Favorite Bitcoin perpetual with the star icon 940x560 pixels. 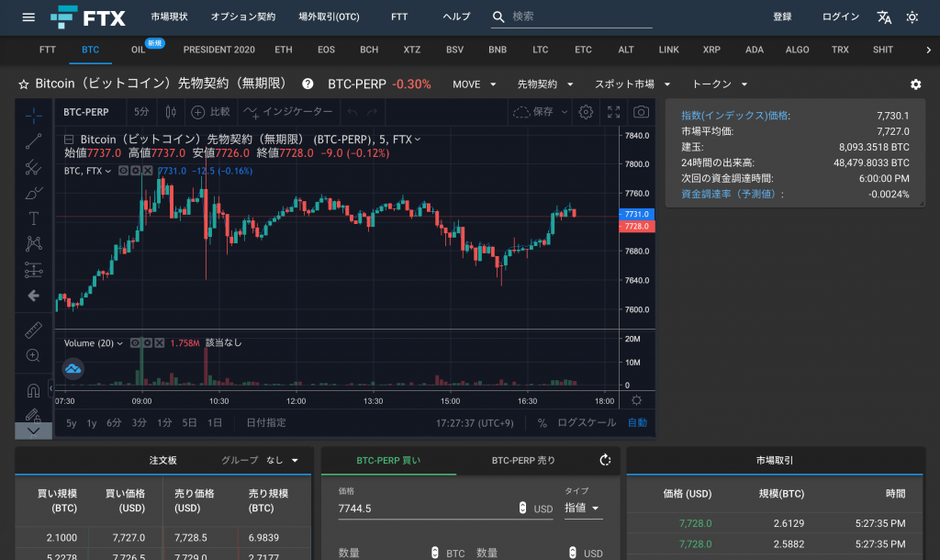tap(23, 84)
